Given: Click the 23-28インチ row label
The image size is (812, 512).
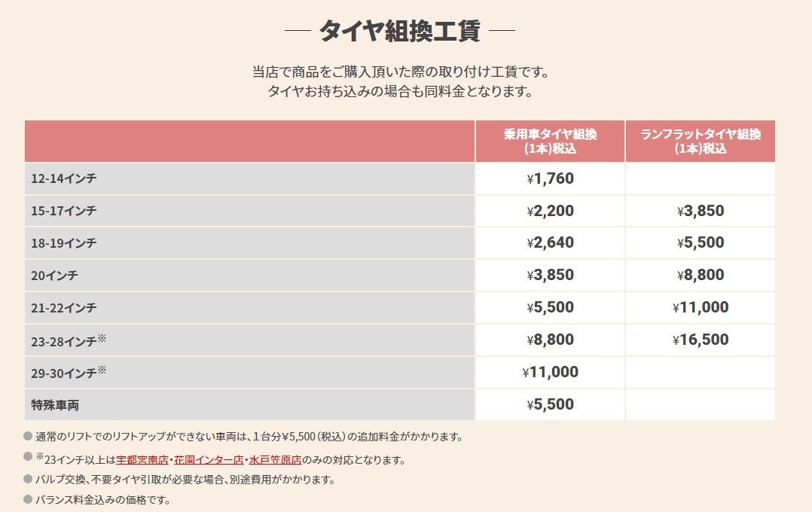Looking at the screenshot, I should pos(64,340).
